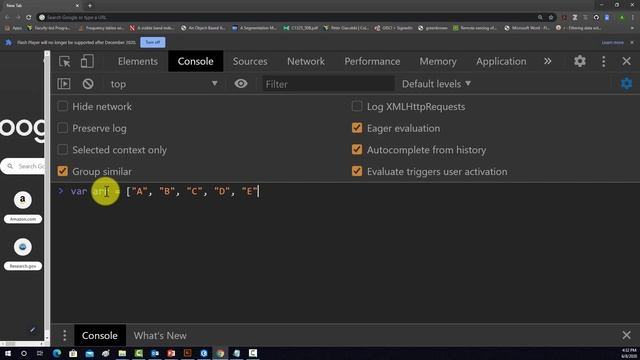The height and width of the screenshot is (360, 640).
Task: Show the console sidebar panel icon
Action: (64, 84)
